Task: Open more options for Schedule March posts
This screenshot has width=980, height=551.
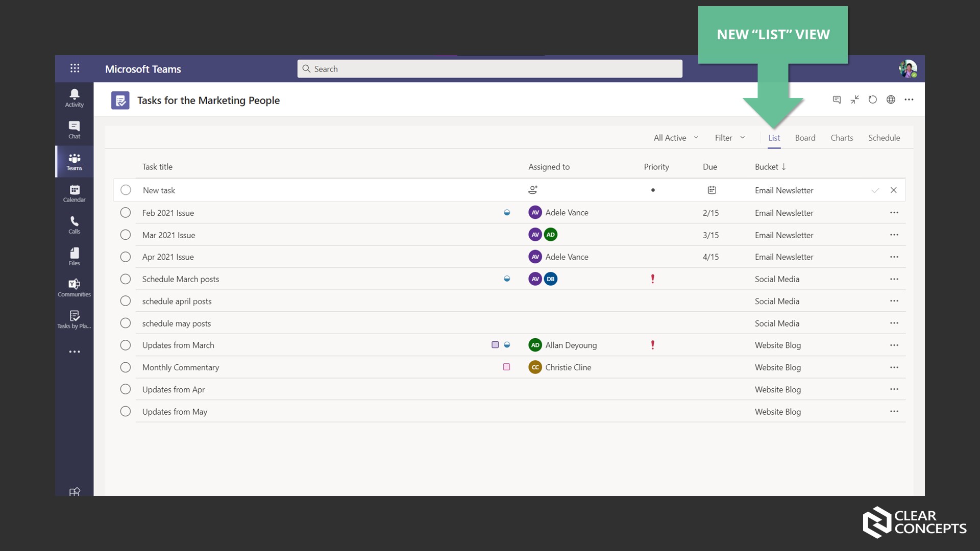Action: [894, 279]
